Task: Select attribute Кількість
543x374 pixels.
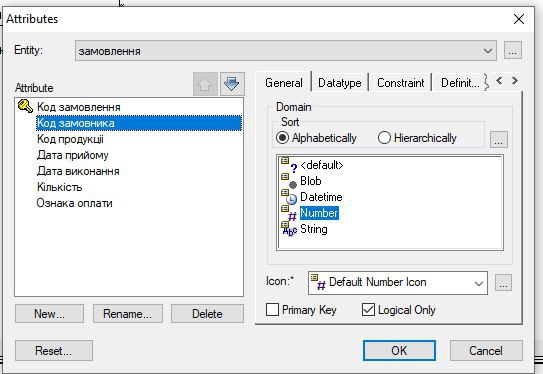Action: click(60, 187)
